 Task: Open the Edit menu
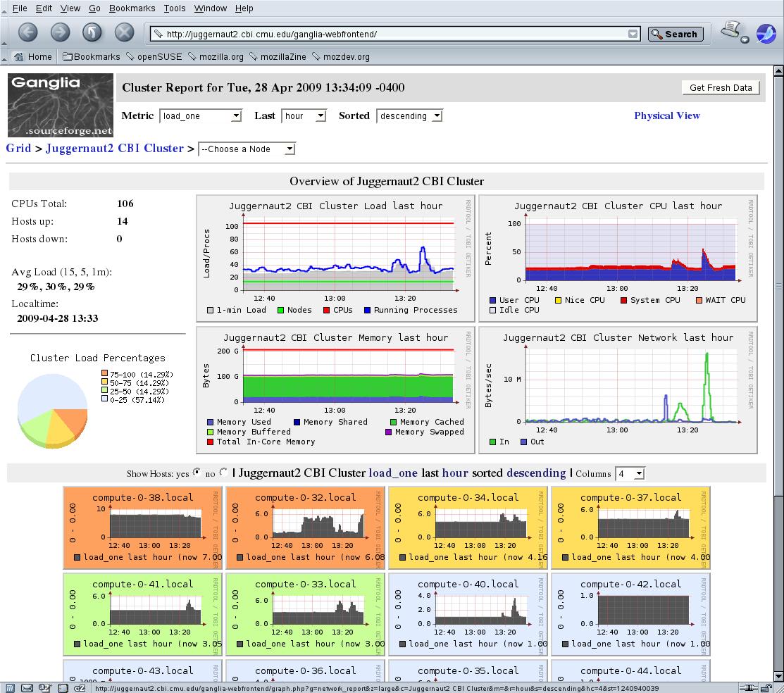(x=44, y=8)
